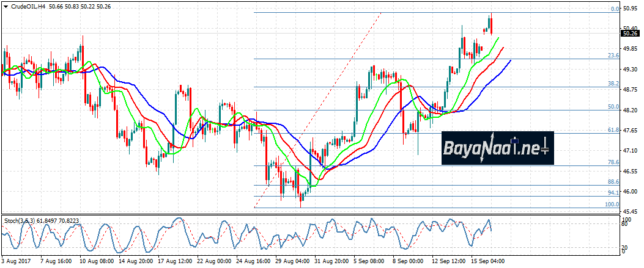
Task: Select the 0.0 Fibonacci level label
Action: [x=615, y=9]
